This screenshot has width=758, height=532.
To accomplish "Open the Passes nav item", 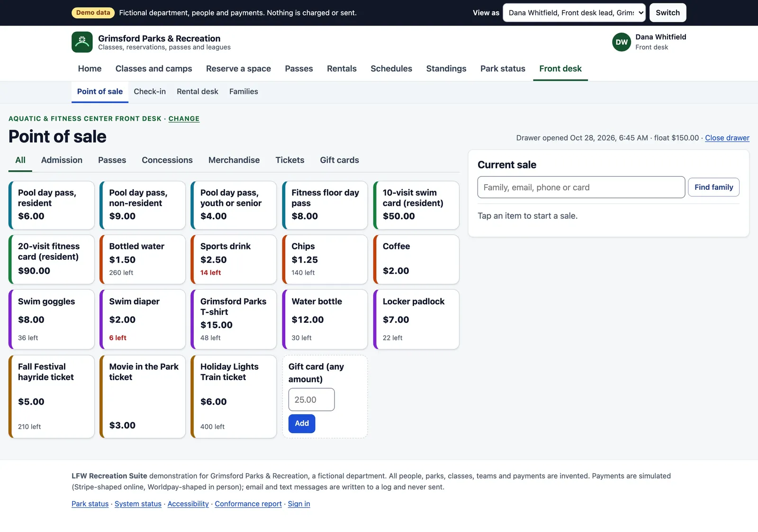I will click(x=299, y=69).
